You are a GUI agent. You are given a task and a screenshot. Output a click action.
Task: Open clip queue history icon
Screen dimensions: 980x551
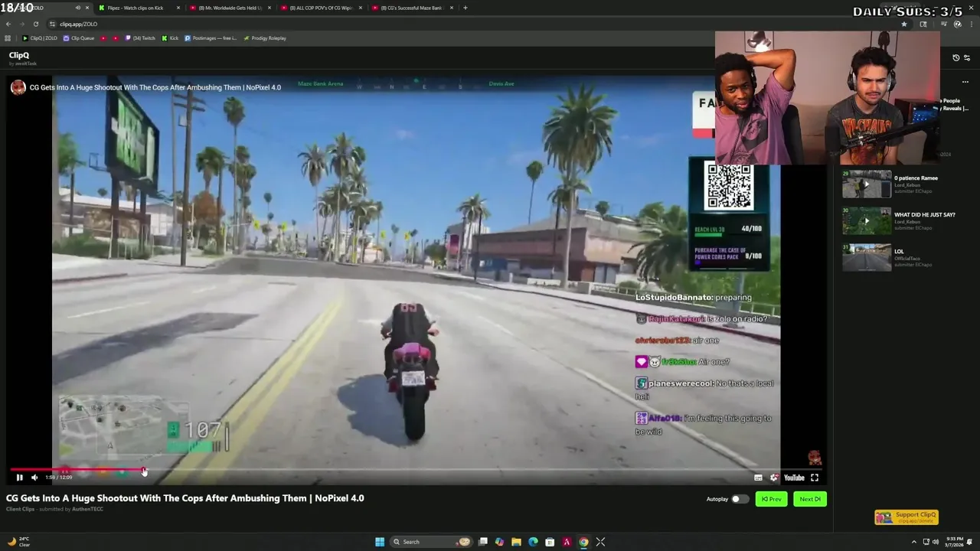tap(955, 57)
